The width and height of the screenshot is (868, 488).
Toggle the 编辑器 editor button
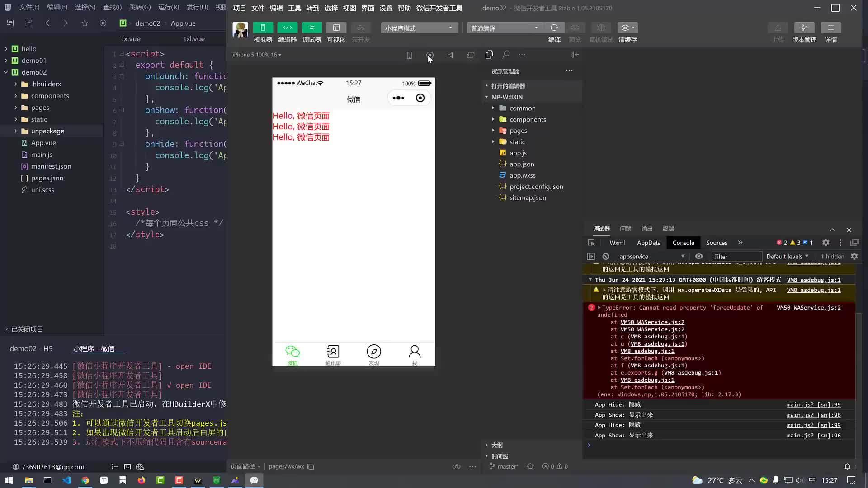(x=287, y=28)
